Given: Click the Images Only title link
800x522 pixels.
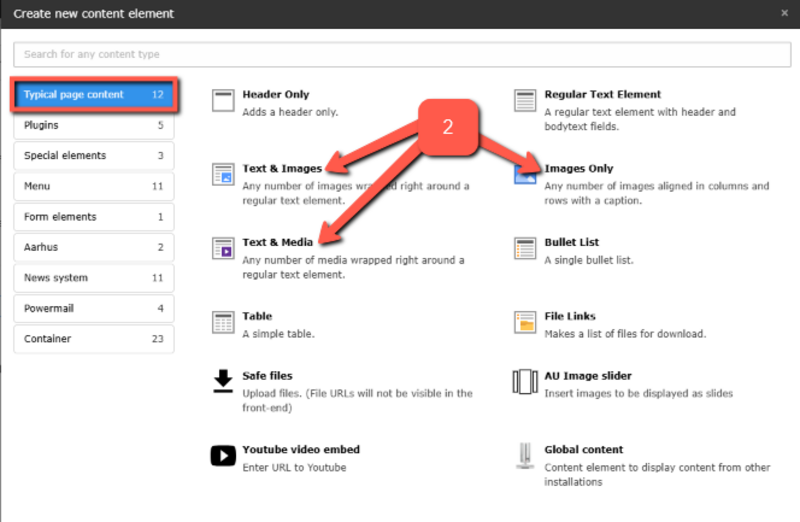Looking at the screenshot, I should click(579, 169).
